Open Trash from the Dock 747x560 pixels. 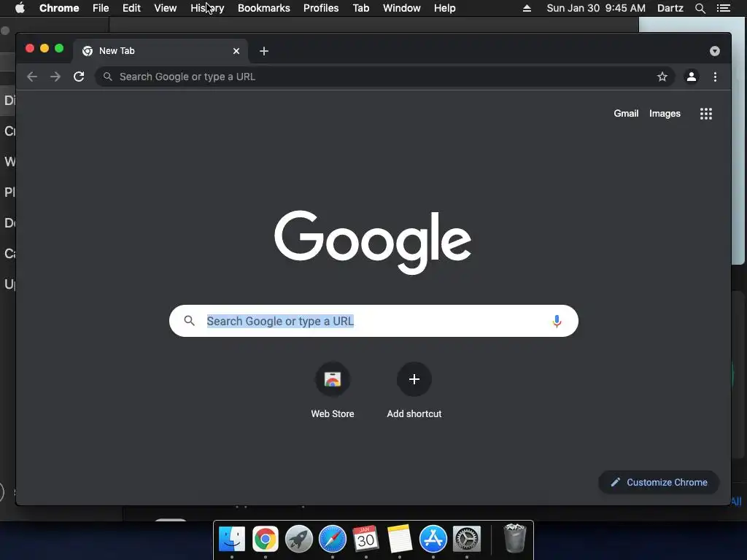coord(514,538)
